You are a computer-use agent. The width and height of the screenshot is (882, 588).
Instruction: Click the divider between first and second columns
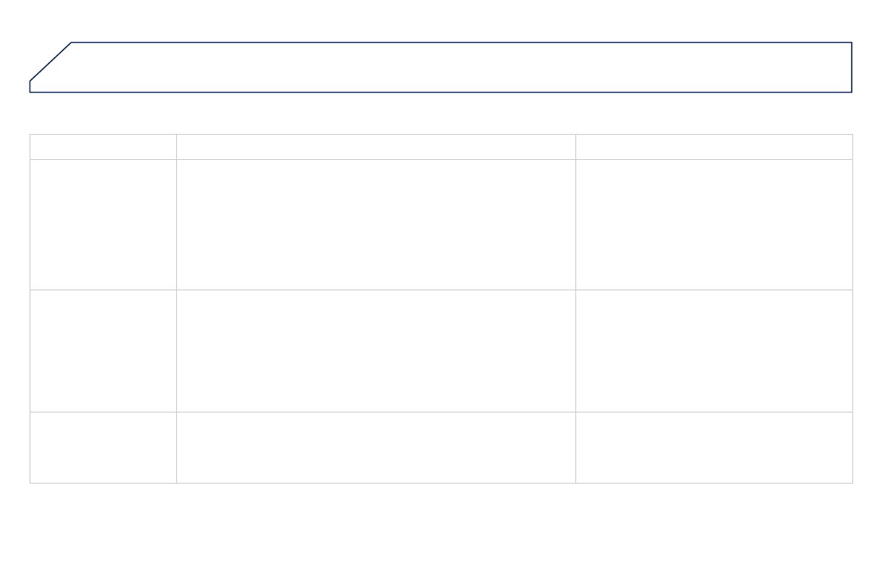[x=176, y=311]
